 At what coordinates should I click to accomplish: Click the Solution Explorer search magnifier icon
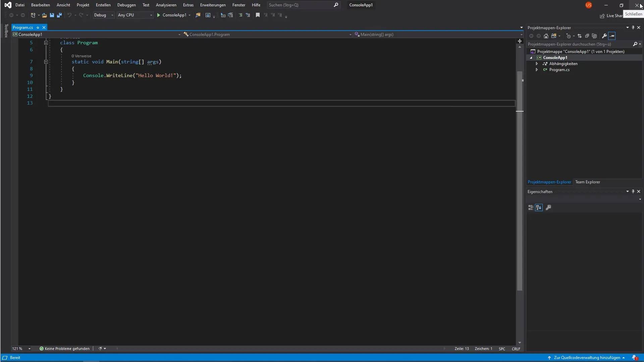(x=635, y=44)
